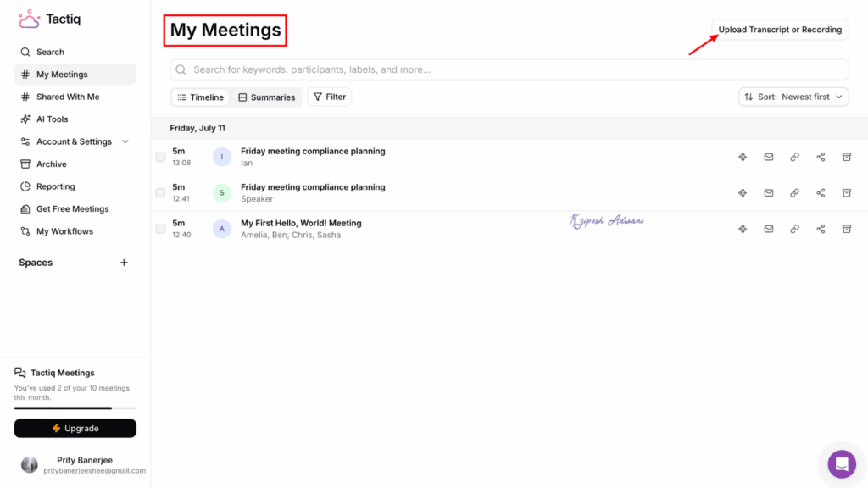Open AI Tools in the sidebar
The image size is (868, 488).
click(52, 119)
